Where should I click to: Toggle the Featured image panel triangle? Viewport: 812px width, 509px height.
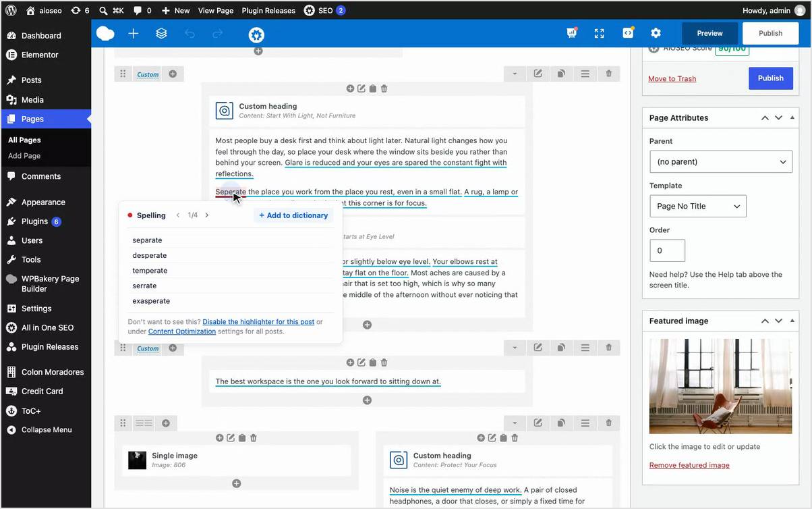pyautogui.click(x=792, y=321)
